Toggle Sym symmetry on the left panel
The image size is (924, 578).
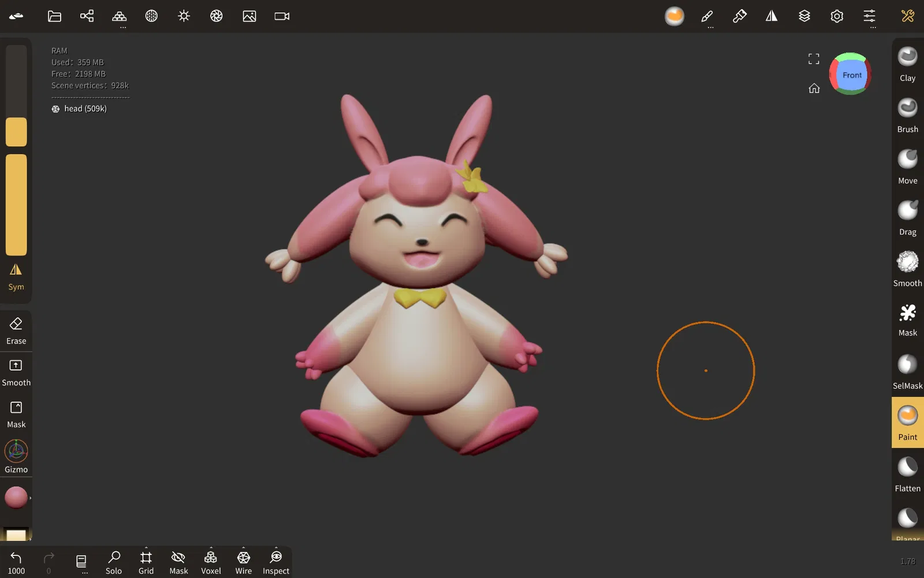16,277
